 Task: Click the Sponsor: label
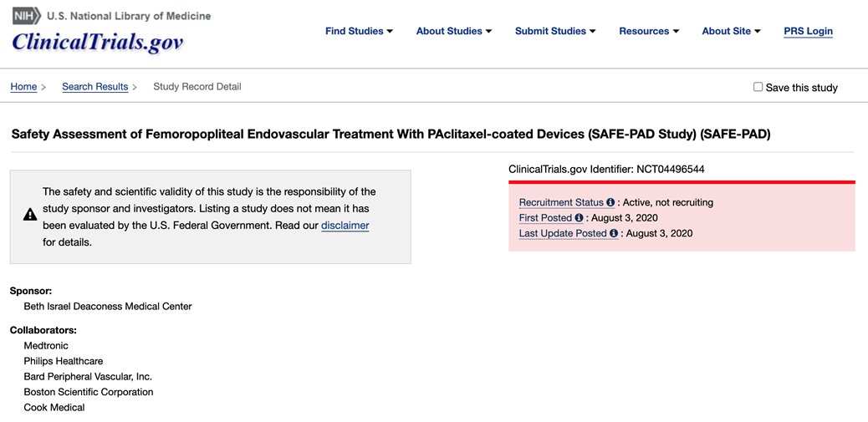(x=31, y=290)
